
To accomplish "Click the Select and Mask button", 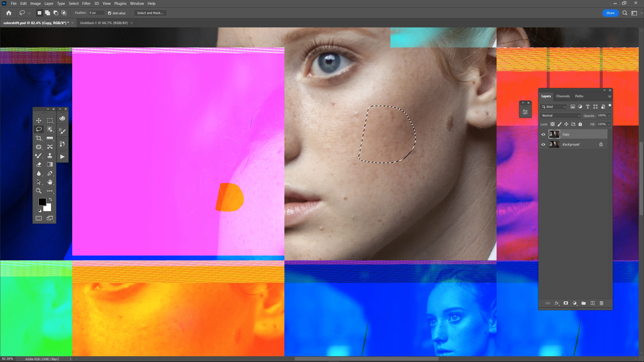I will [x=150, y=13].
